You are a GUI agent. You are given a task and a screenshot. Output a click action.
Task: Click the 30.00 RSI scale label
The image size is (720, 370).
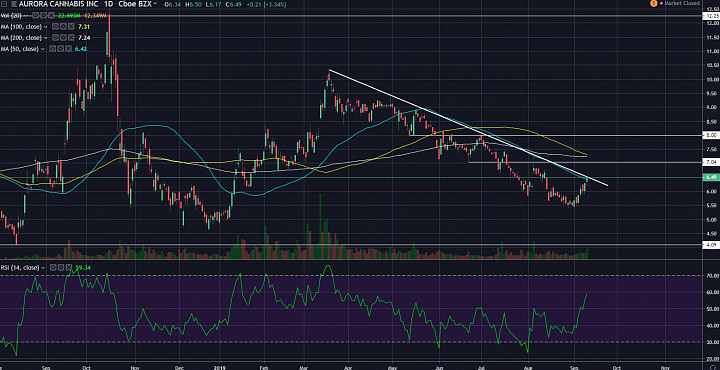click(713, 342)
